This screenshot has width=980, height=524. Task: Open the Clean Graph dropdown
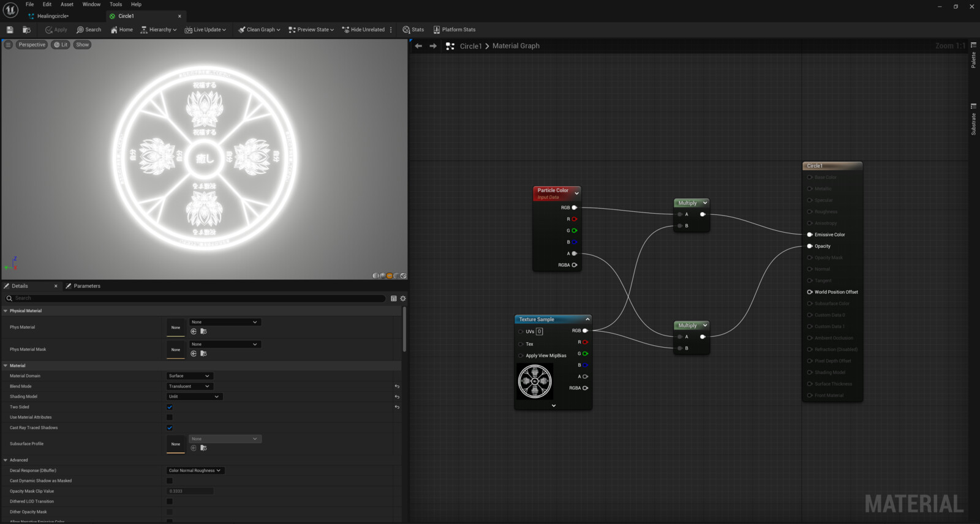point(259,29)
